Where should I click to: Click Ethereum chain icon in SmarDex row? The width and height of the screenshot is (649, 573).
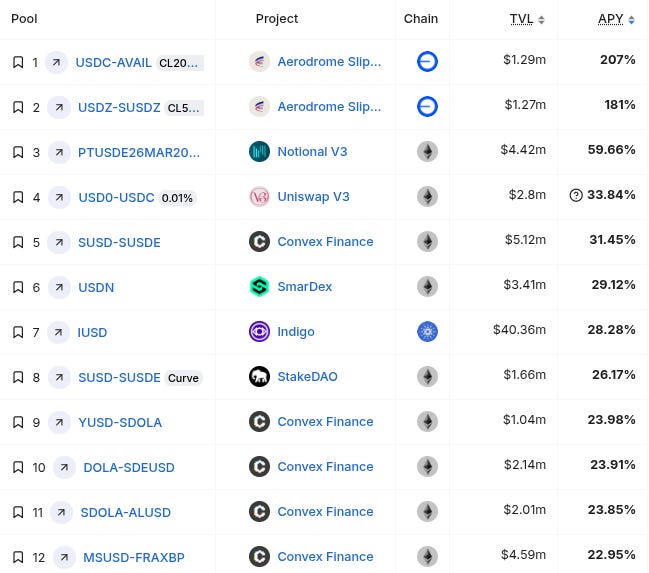427,286
